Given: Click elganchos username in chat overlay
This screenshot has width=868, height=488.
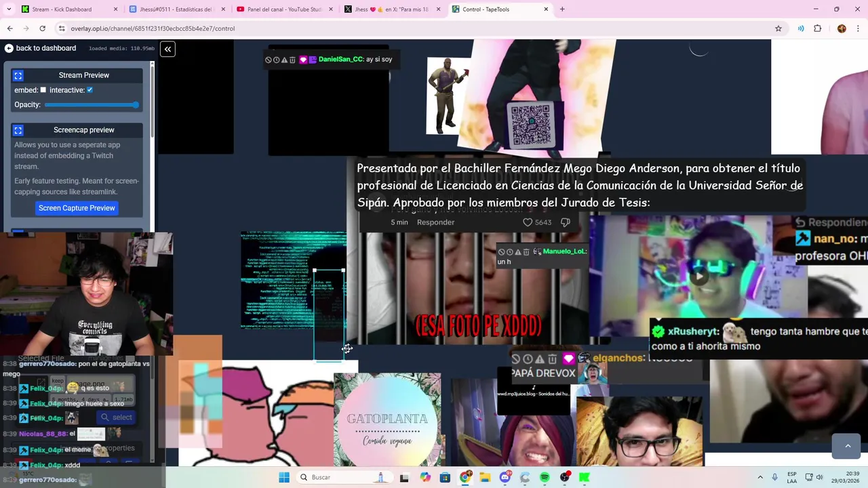Looking at the screenshot, I should (618, 358).
